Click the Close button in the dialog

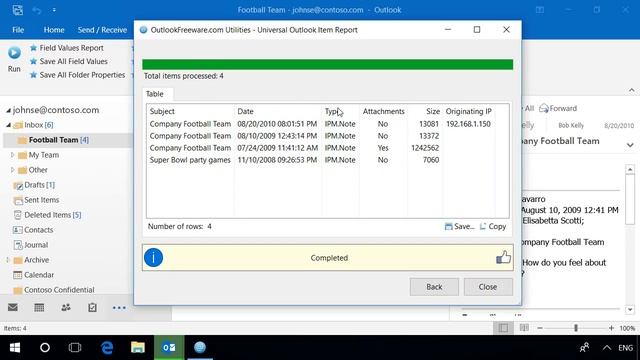(488, 287)
